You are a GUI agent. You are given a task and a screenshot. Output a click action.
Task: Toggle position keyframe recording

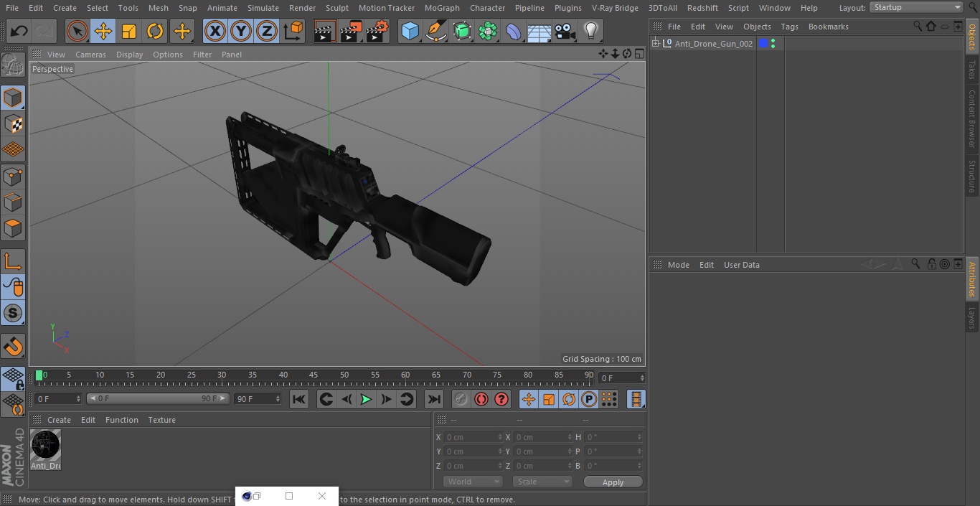tap(529, 399)
